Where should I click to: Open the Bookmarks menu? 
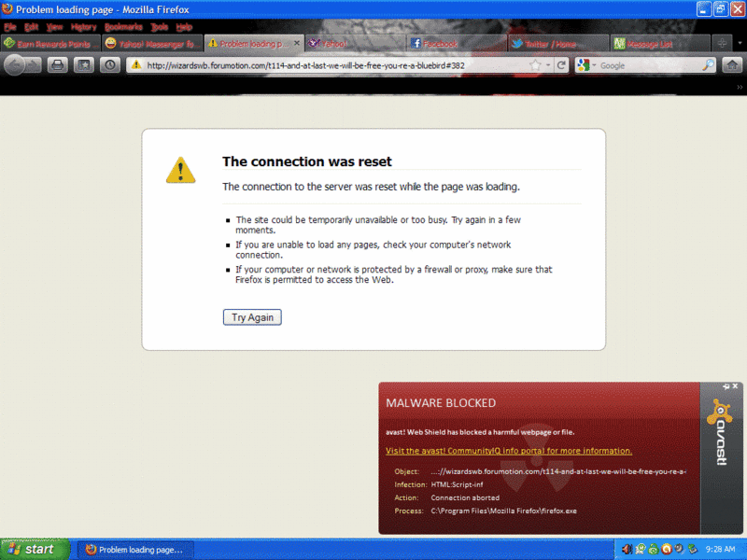click(123, 27)
